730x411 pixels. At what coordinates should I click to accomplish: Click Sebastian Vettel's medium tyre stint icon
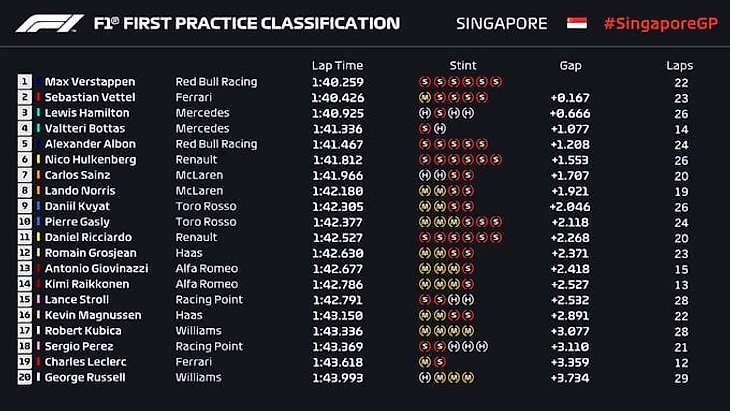[x=425, y=97]
